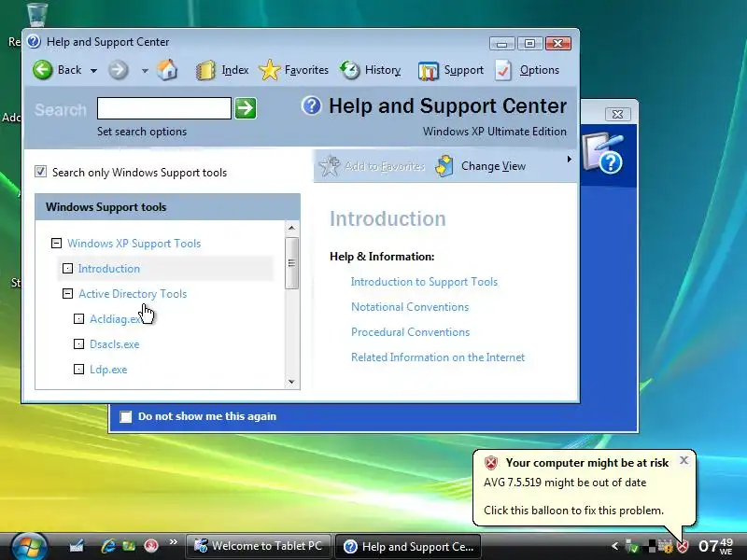Open the Ldp.exe topic
This screenshot has height=560, width=747.
tap(108, 370)
